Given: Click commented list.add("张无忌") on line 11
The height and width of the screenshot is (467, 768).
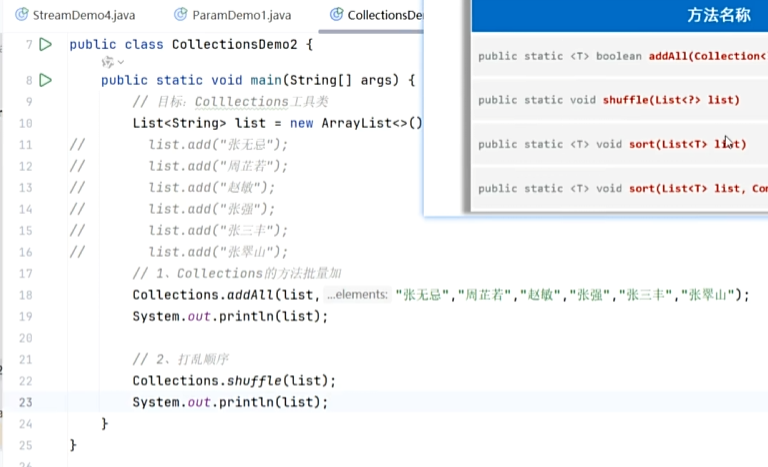Looking at the screenshot, I should pos(218,145).
